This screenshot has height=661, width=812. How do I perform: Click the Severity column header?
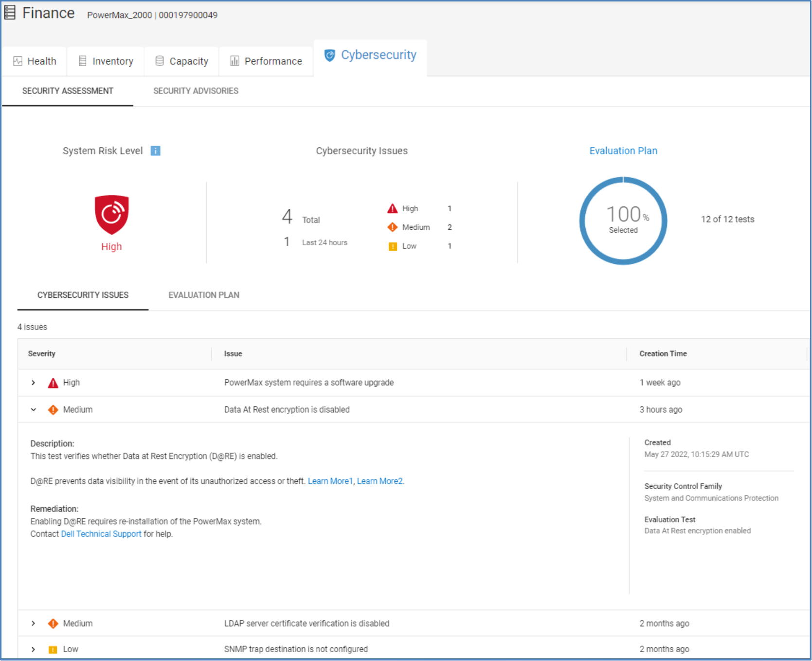point(42,354)
